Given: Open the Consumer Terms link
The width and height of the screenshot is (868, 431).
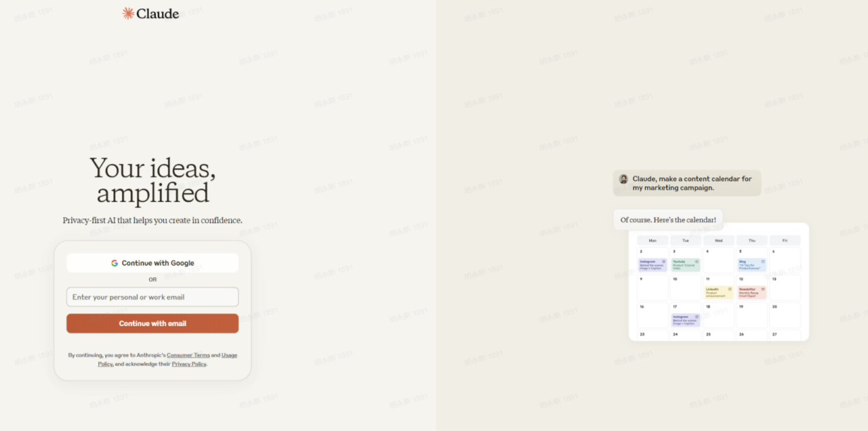Looking at the screenshot, I should pos(188,356).
